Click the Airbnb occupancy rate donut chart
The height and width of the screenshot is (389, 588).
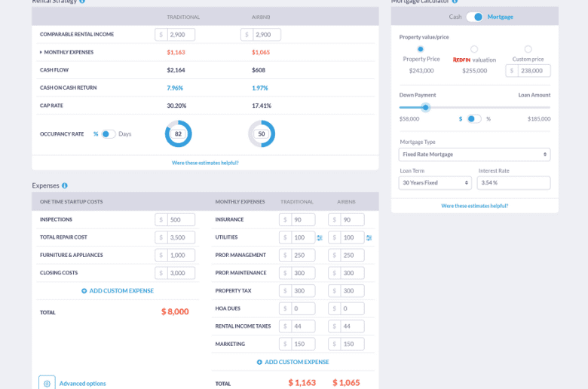262,134
